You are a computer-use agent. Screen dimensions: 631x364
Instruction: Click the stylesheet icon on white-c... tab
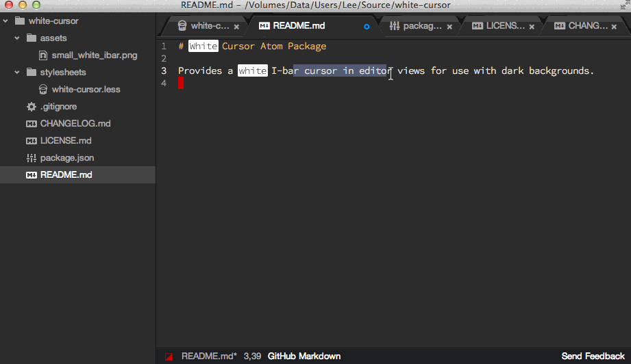click(182, 26)
